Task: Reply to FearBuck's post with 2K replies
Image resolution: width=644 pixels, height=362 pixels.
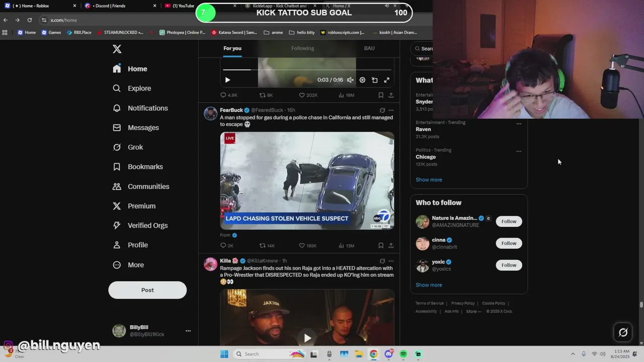Action: 227,245
